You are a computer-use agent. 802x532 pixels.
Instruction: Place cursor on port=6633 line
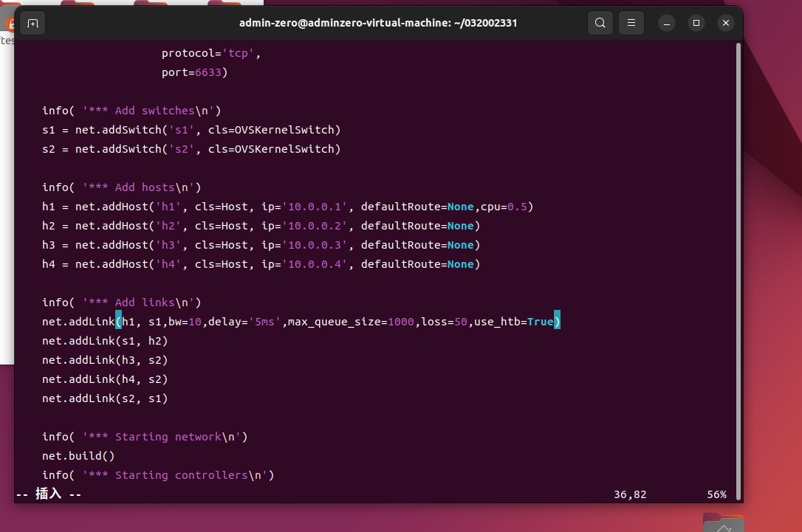[194, 72]
